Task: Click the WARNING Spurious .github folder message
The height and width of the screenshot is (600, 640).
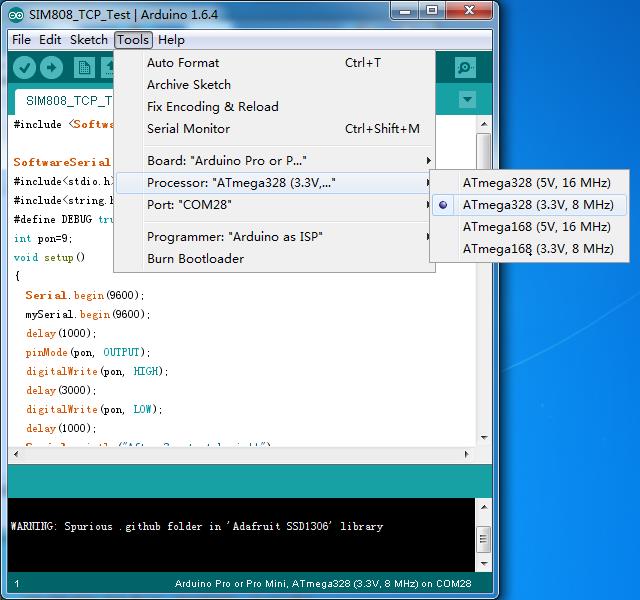Action: [x=197, y=527]
